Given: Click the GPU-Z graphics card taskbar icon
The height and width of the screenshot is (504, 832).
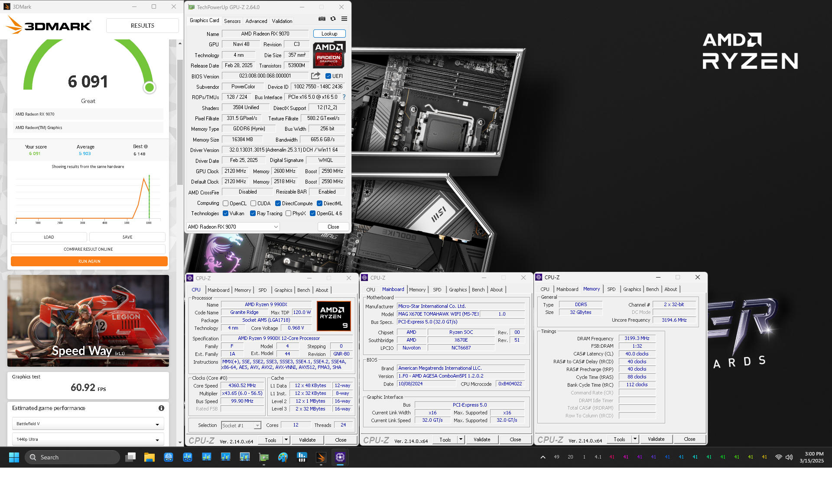Looking at the screenshot, I should click(x=264, y=457).
